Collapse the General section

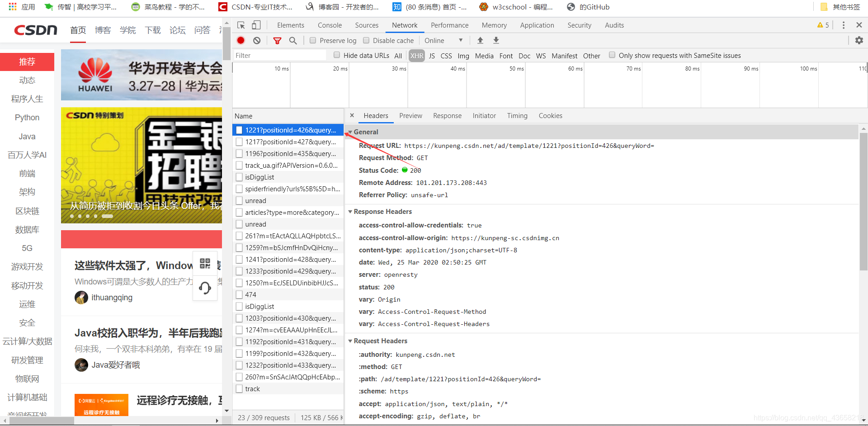(350, 132)
